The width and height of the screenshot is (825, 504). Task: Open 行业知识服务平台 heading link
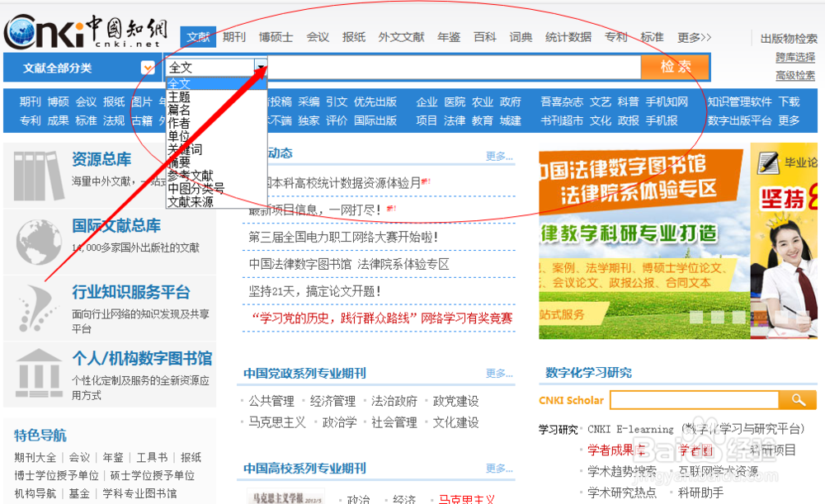[x=131, y=292]
